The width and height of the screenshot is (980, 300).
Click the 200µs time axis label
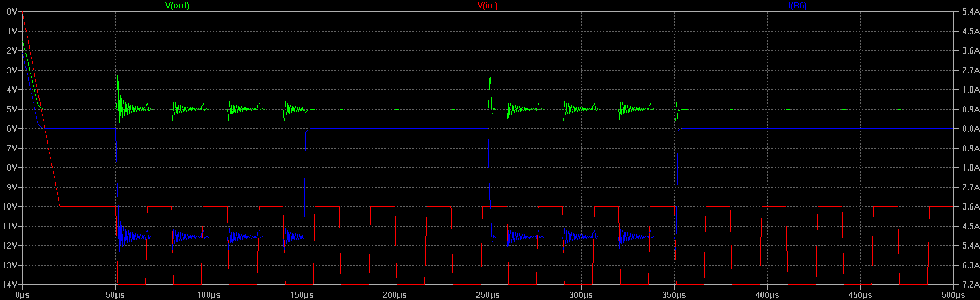coord(395,295)
